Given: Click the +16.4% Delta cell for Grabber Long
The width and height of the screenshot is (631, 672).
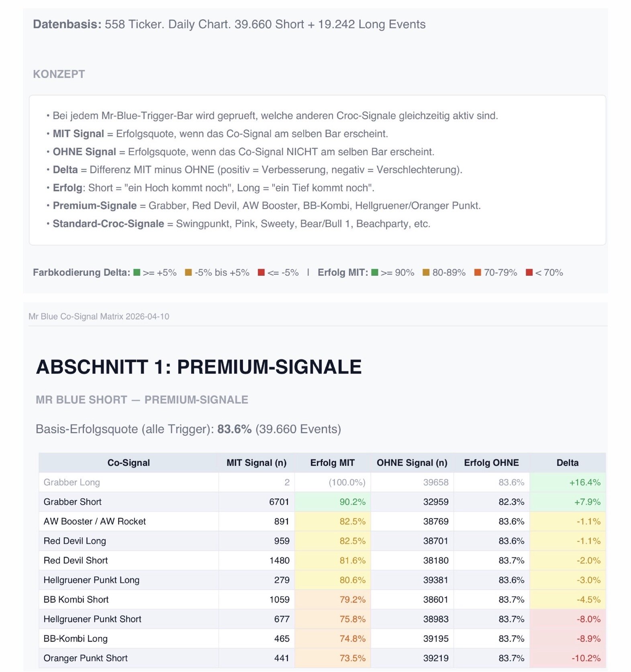Looking at the screenshot, I should point(584,482).
